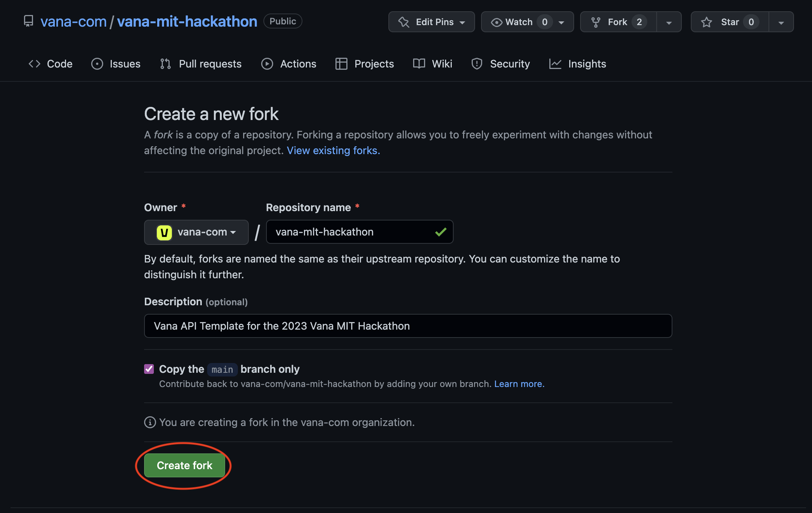Expand the Star lists dropdown arrow

click(x=781, y=22)
